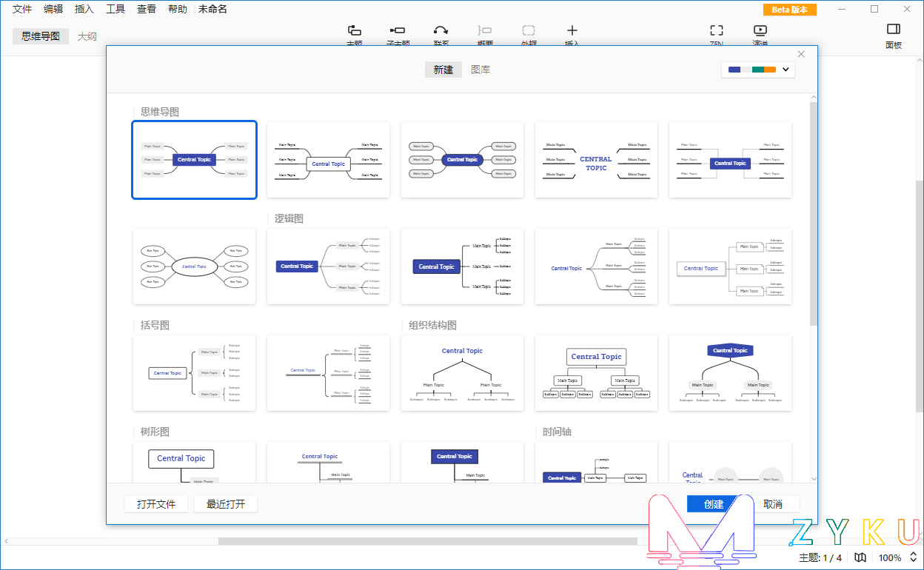
Task: Click the 概要 summary bracket icon
Action: tap(485, 30)
